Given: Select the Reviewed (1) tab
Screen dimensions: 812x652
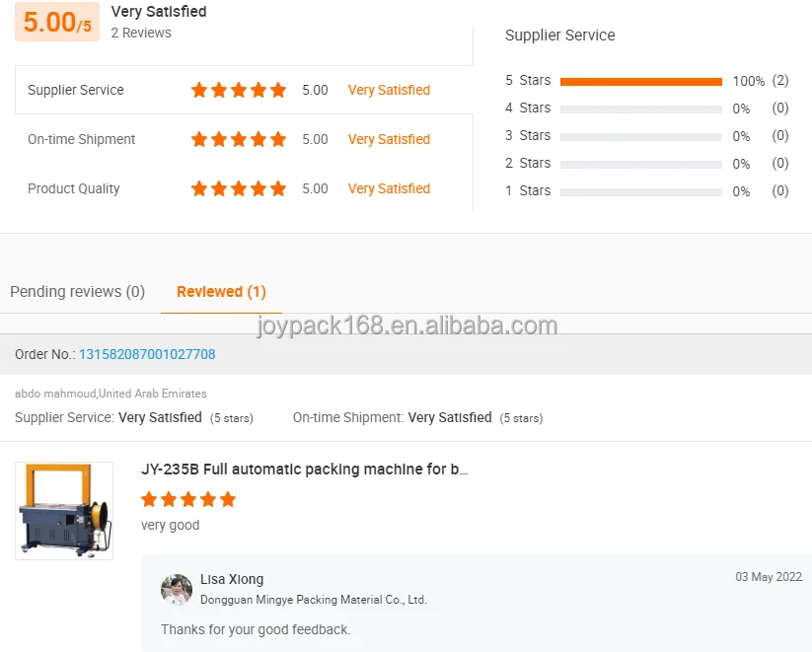Looking at the screenshot, I should pos(221,292).
